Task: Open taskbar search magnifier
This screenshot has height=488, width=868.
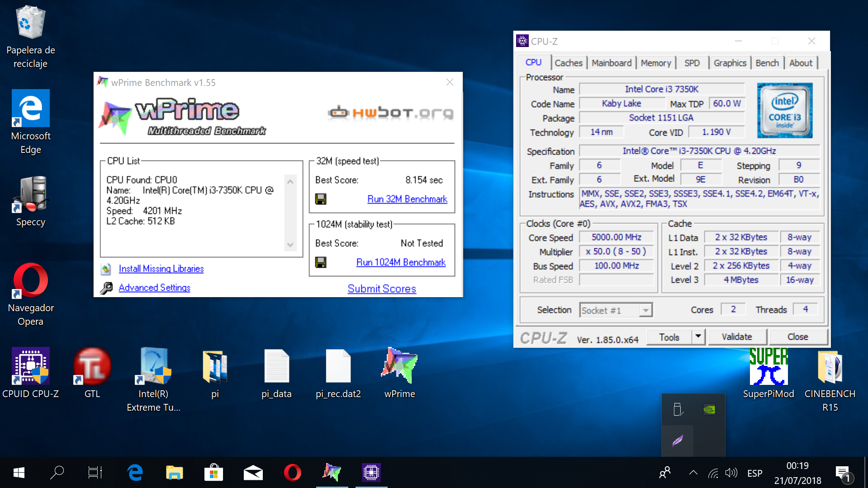Action: coord(57,473)
